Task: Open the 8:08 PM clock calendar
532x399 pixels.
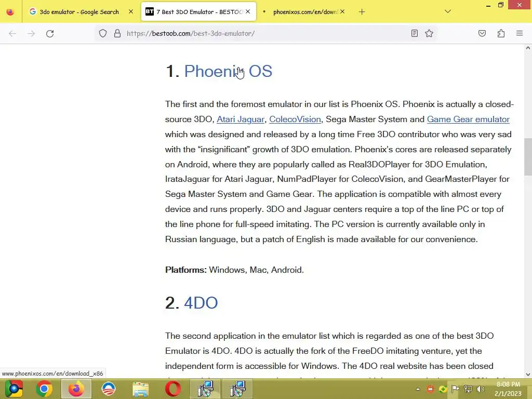Action: click(x=508, y=389)
